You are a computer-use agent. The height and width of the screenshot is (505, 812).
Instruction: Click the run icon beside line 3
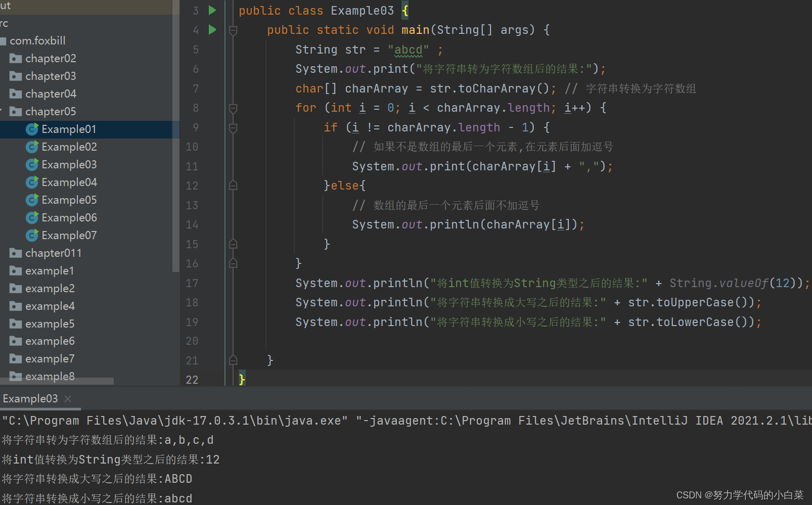[x=212, y=10]
